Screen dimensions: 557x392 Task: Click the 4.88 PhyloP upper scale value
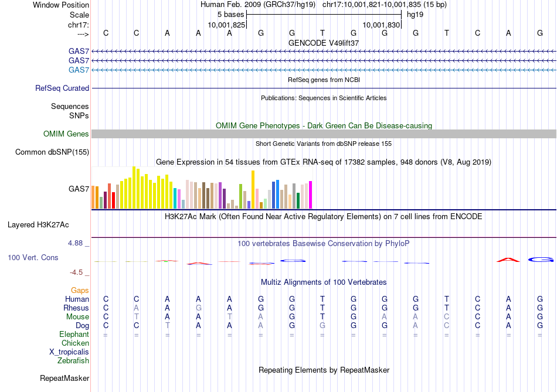tap(75, 243)
